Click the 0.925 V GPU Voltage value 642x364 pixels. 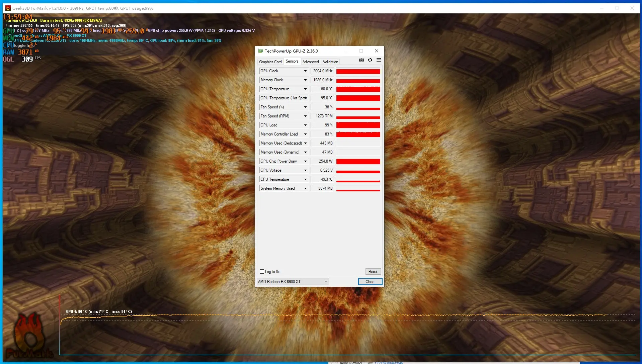coord(322,170)
